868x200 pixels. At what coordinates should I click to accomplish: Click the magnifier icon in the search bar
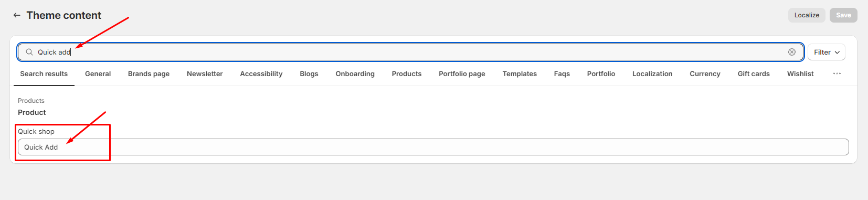pyautogui.click(x=29, y=52)
